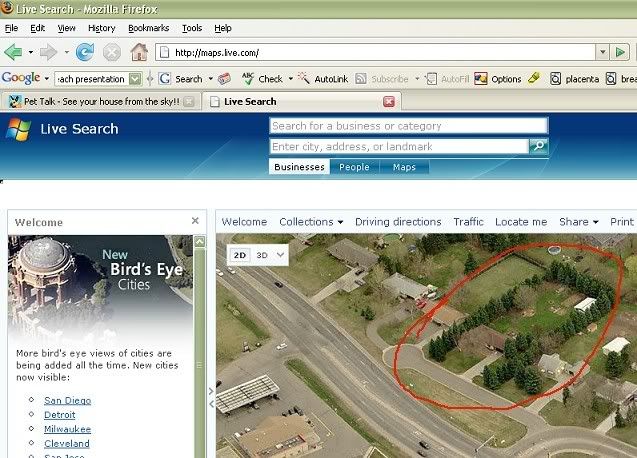
Task: Open Google toolbar Options
Action: coord(498,78)
